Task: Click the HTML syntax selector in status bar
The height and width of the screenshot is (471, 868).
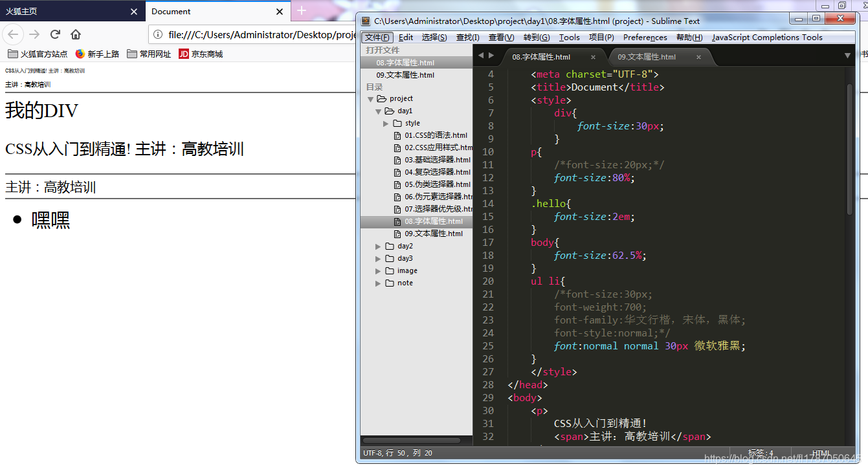Action: [821, 453]
